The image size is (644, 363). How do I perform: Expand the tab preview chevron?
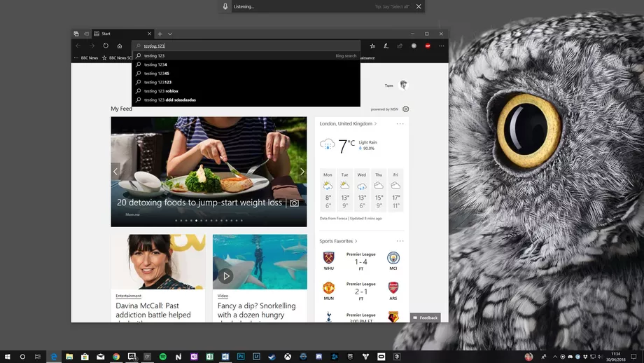tap(170, 34)
